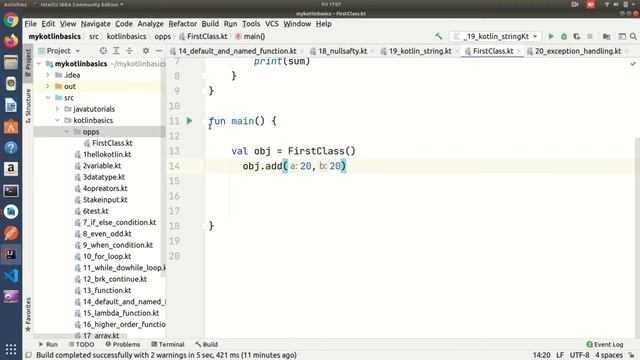This screenshot has height=360, width=640.
Task: Toggle the Favorites tool window stripe button
Action: click(28, 315)
